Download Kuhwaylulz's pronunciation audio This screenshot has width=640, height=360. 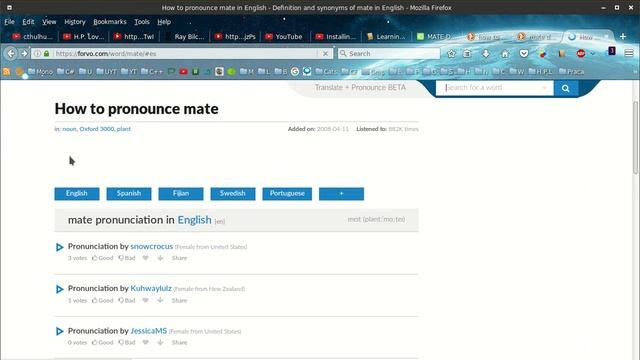coord(160,300)
